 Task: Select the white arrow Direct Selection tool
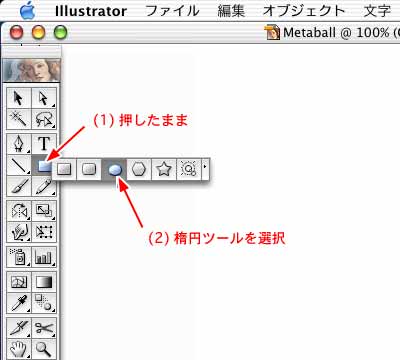44,98
